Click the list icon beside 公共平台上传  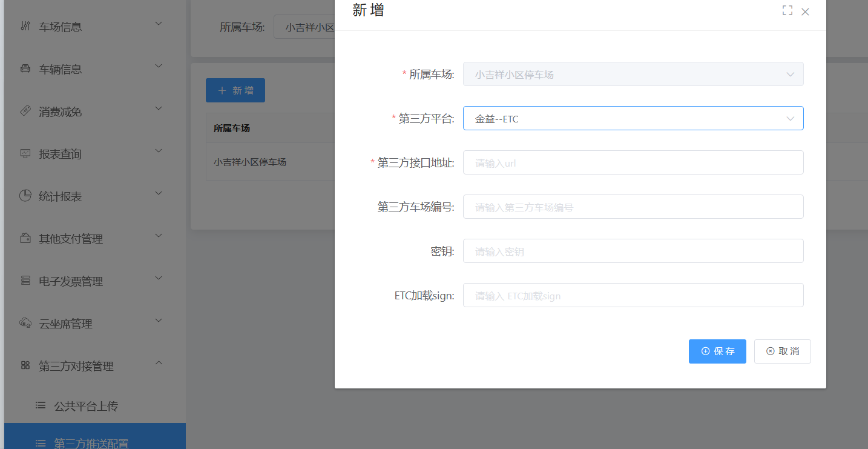tap(41, 405)
